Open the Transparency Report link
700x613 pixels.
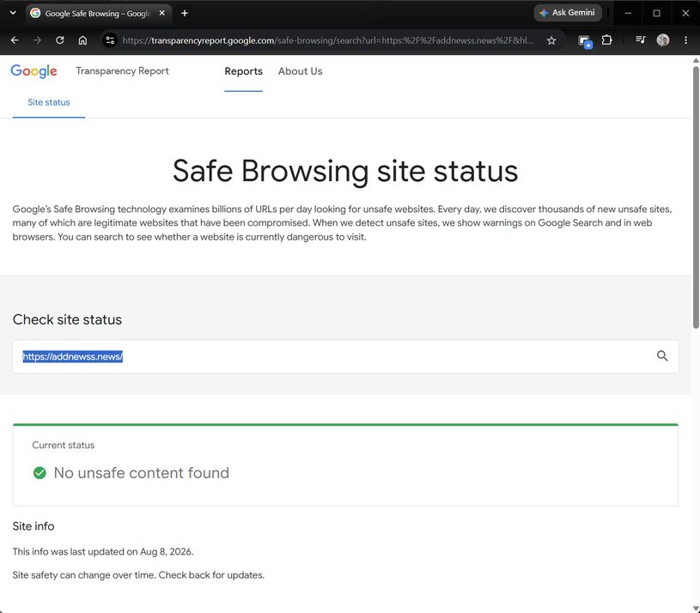(x=122, y=71)
